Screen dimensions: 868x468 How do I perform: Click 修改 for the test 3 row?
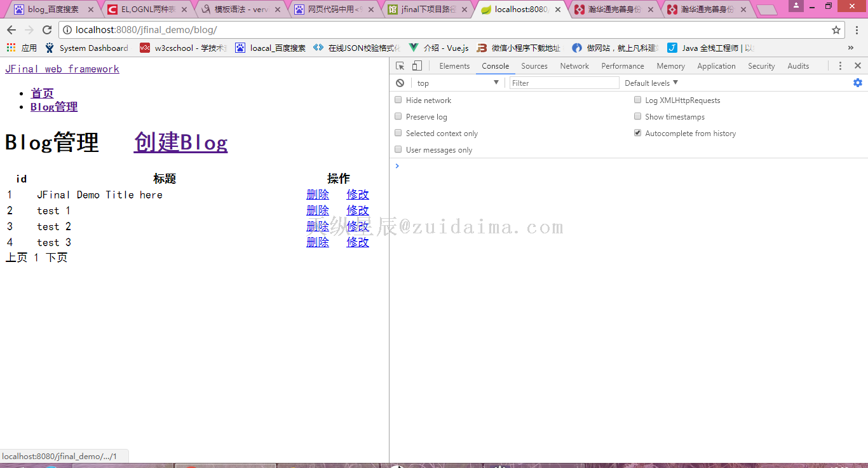point(358,242)
